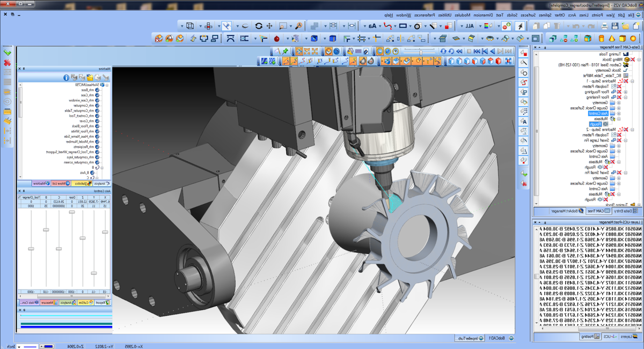
Task: Create an orange cone solid primitive
Action: [x=612, y=39]
